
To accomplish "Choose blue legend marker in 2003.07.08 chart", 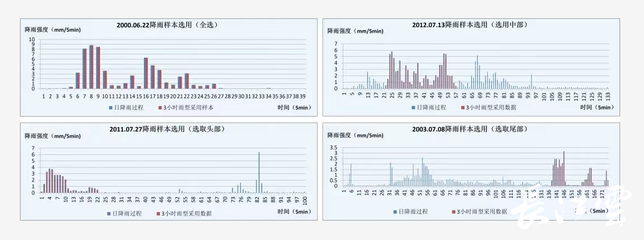I will 395,212.
